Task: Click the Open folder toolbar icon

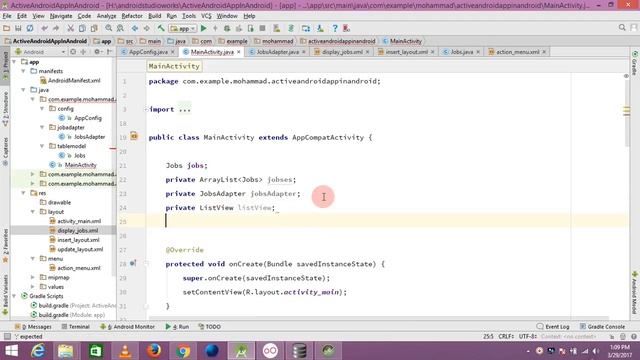Action: (x=6, y=28)
